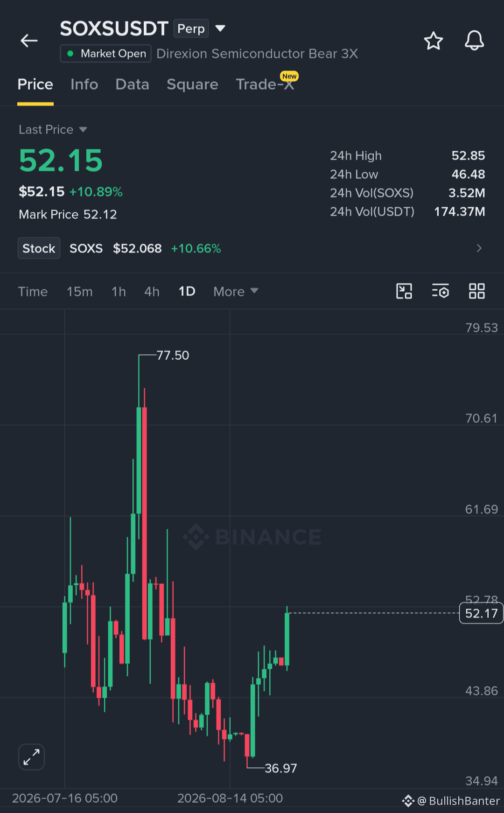Viewport: 504px width, 813px height.
Task: Tap the latest green candlestick
Action: (287, 639)
